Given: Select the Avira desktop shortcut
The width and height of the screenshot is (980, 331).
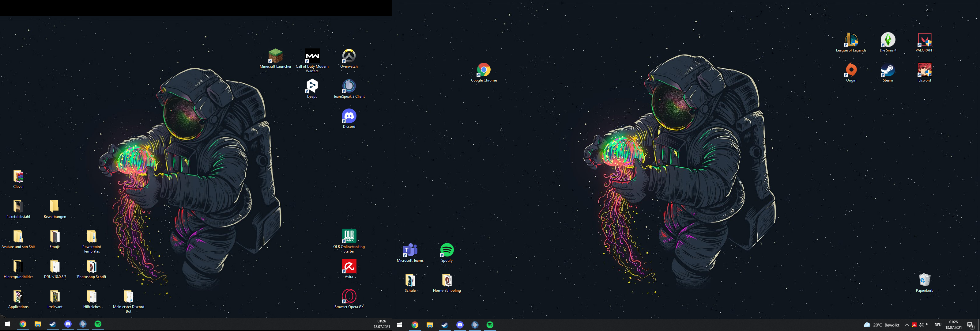Looking at the screenshot, I should click(x=349, y=269).
